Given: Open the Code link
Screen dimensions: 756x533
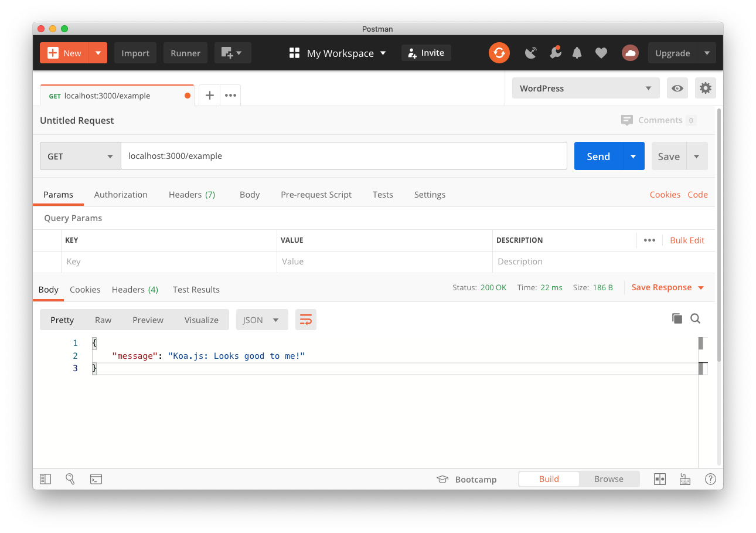Looking at the screenshot, I should (x=697, y=194).
